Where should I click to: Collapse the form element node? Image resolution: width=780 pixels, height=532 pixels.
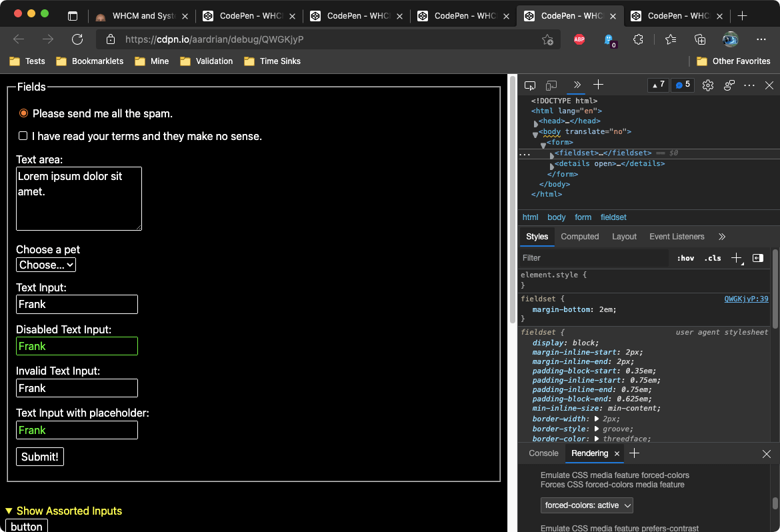point(543,145)
